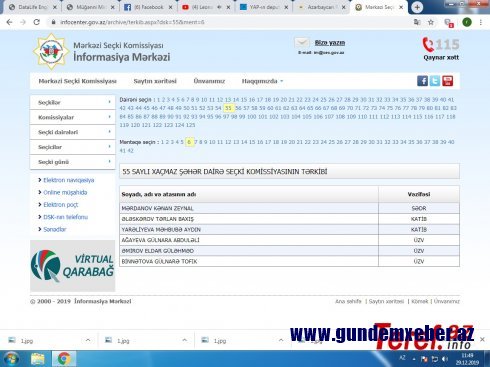Open the Facebook social icon

[422, 81]
